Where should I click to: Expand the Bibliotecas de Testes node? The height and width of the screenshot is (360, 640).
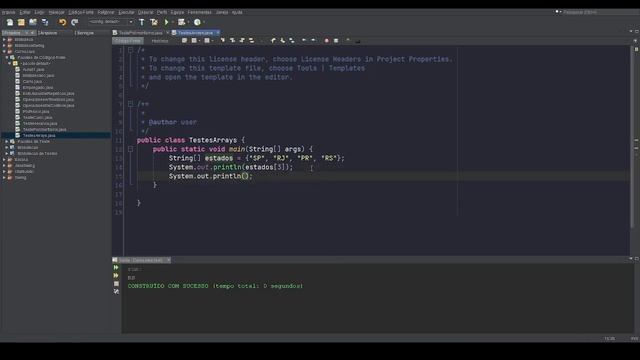[7, 153]
